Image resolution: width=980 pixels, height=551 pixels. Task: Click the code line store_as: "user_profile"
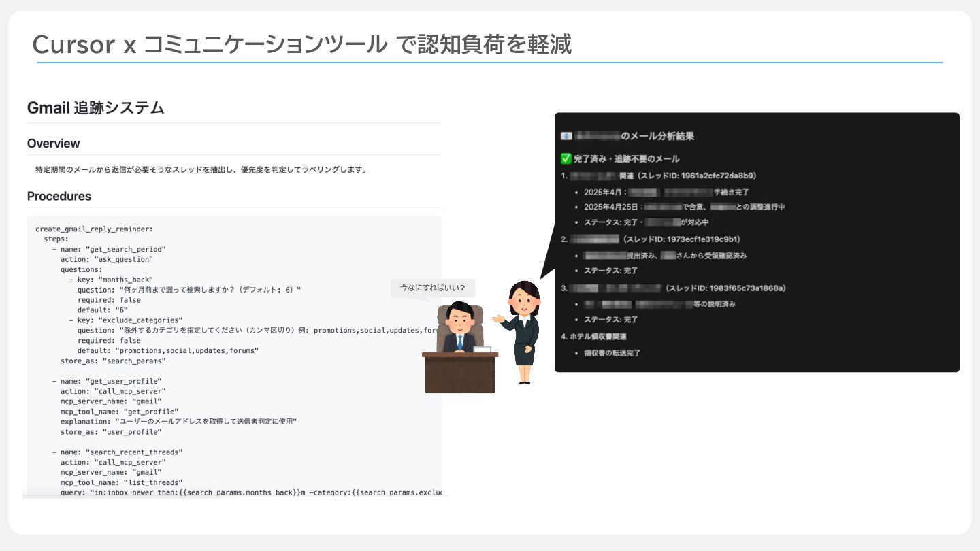click(x=111, y=432)
